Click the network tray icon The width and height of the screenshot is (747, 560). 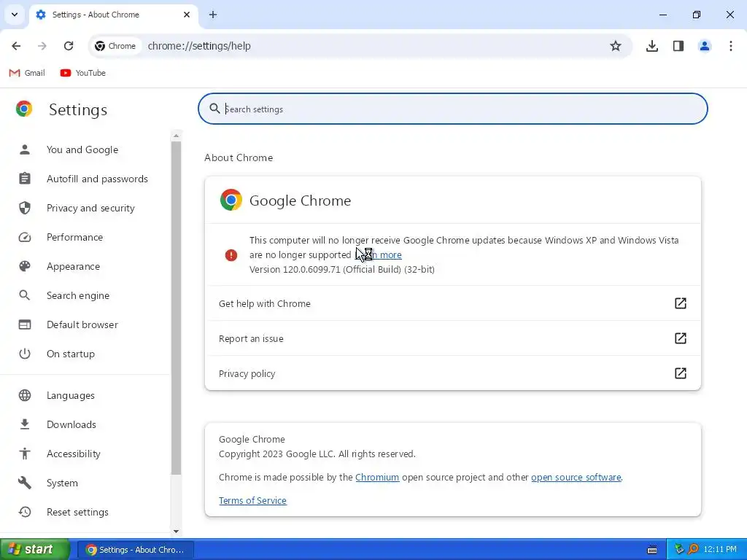pos(679,550)
